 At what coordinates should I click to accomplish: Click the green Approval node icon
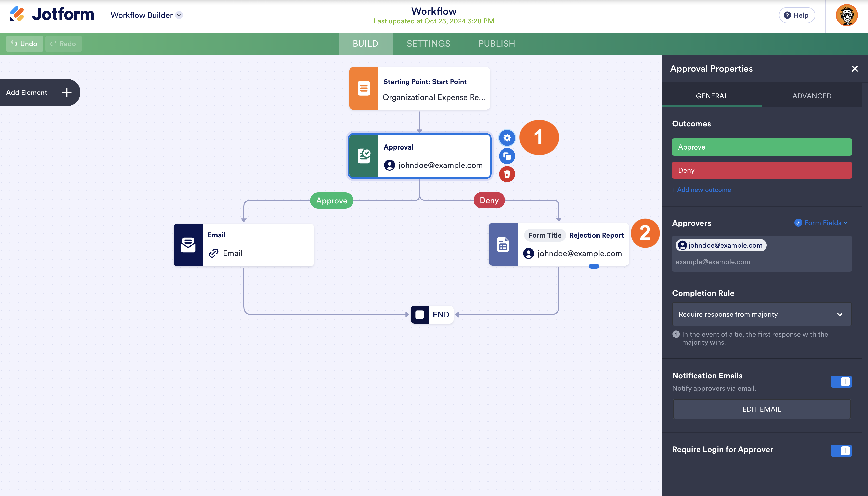click(364, 156)
